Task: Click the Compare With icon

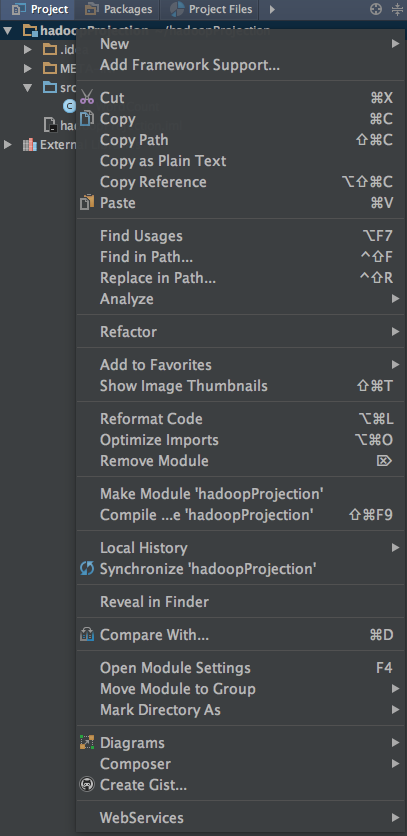Action: pyautogui.click(x=86, y=634)
